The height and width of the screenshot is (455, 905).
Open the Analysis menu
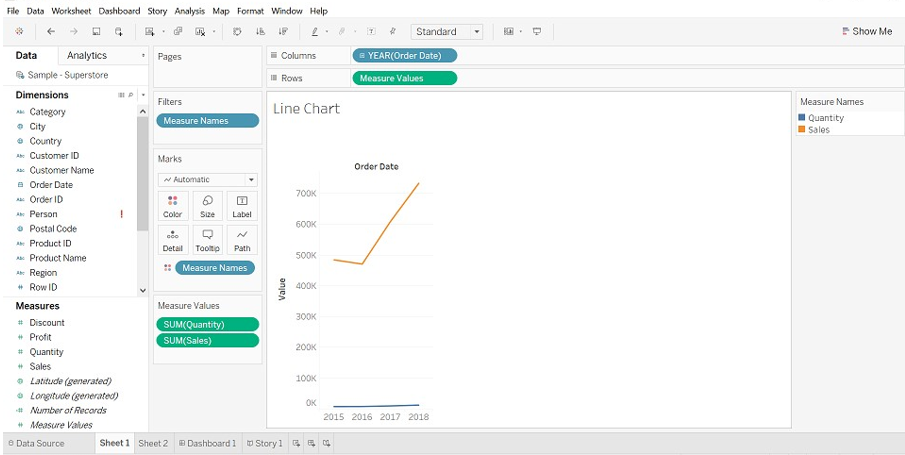(x=190, y=11)
